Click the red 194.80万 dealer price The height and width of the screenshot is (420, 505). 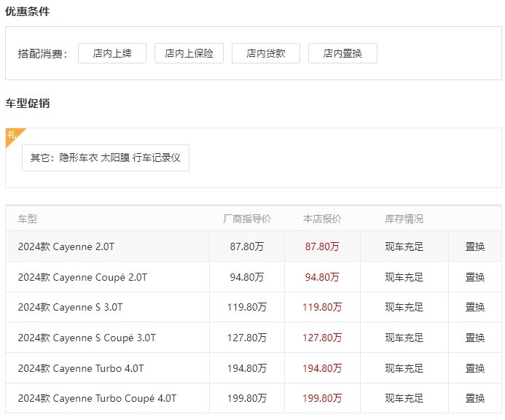(322, 368)
